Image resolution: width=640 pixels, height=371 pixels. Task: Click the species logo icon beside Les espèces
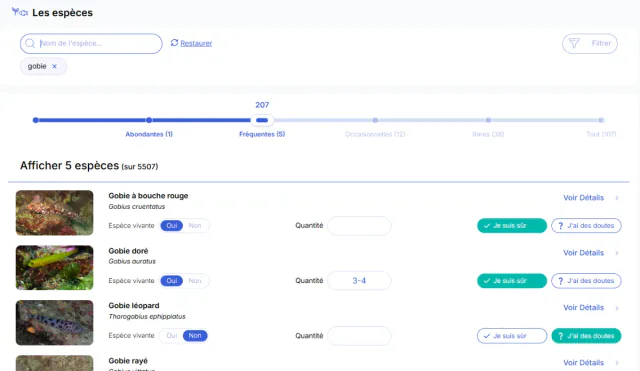(20, 12)
